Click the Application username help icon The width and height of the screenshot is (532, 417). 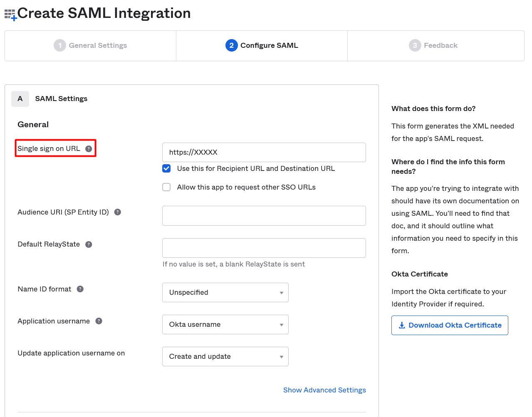tap(99, 321)
